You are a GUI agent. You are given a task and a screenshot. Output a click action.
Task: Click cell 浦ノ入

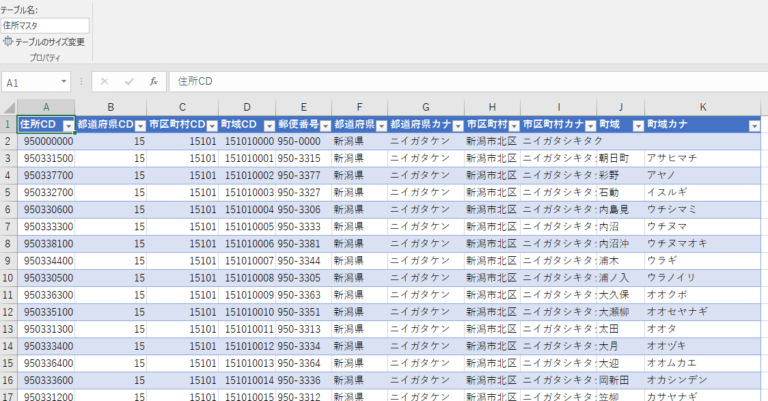tap(621, 278)
